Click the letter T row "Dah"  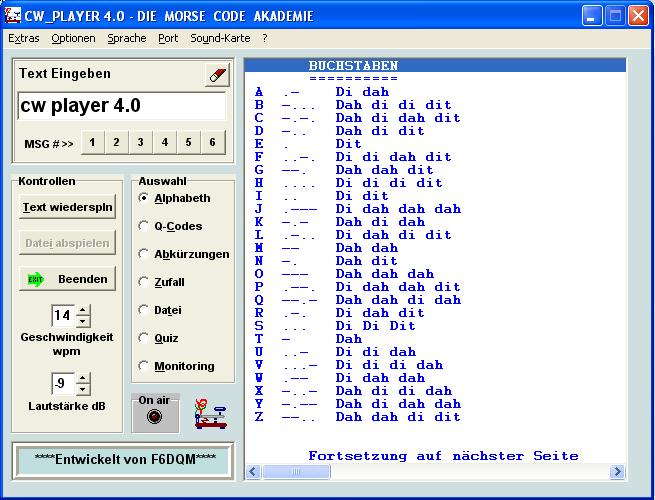[x=348, y=339]
